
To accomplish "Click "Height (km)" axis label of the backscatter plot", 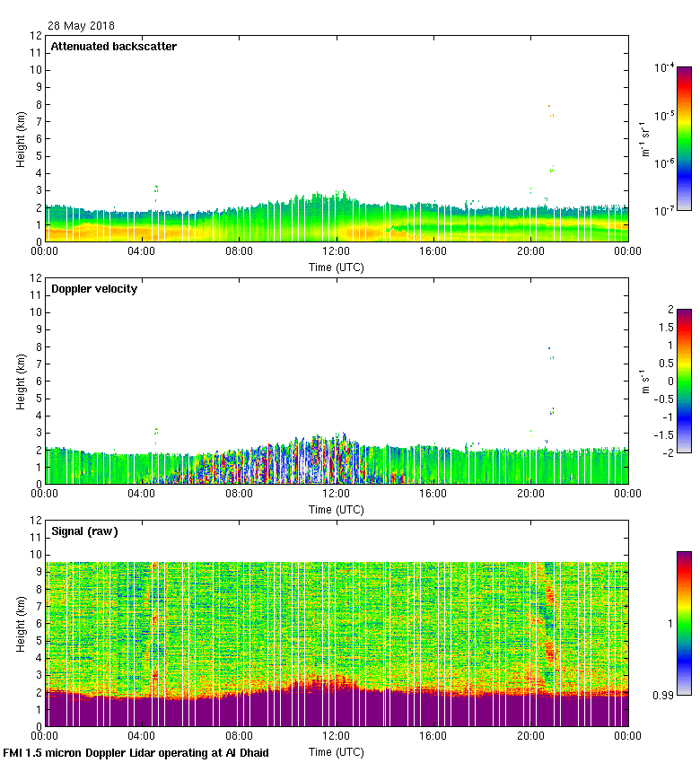I will (x=21, y=139).
